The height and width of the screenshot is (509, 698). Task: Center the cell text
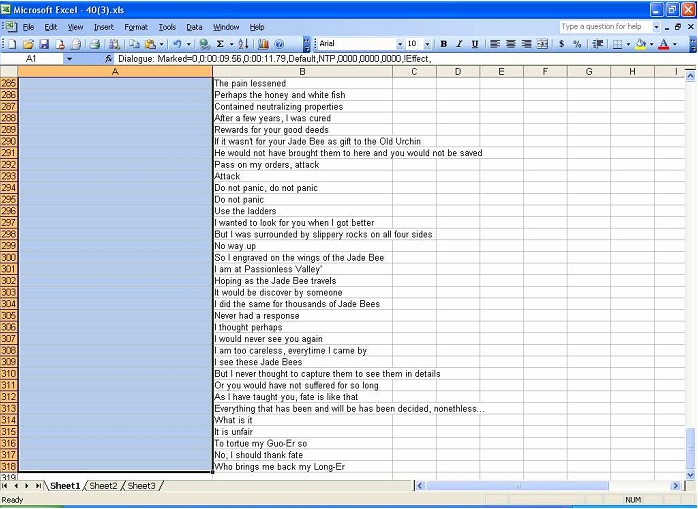point(511,44)
